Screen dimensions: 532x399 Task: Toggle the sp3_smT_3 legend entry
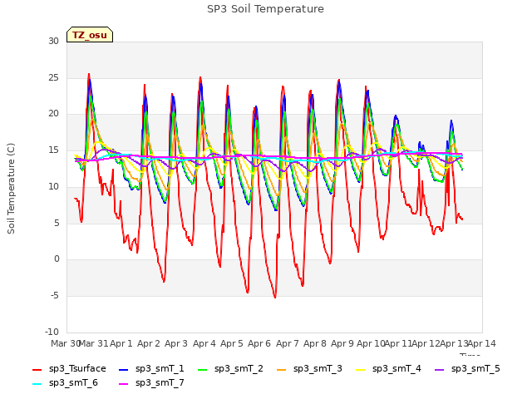coord(309,369)
